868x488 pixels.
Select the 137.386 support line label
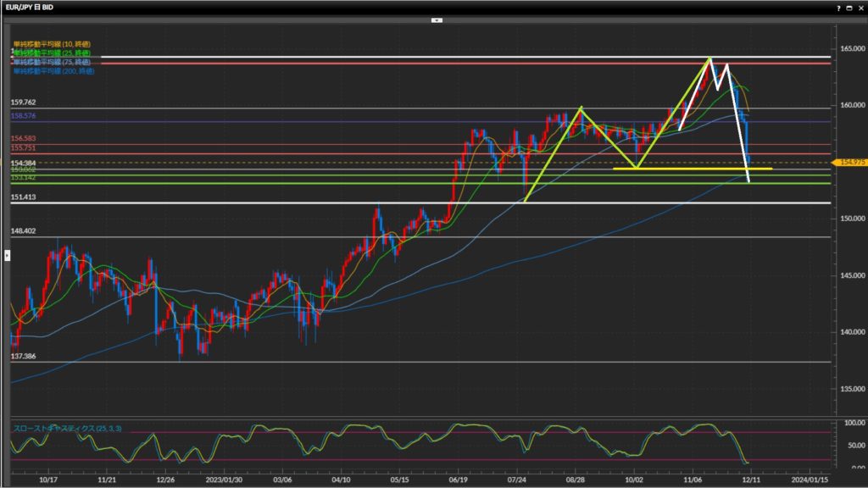pyautogui.click(x=23, y=357)
